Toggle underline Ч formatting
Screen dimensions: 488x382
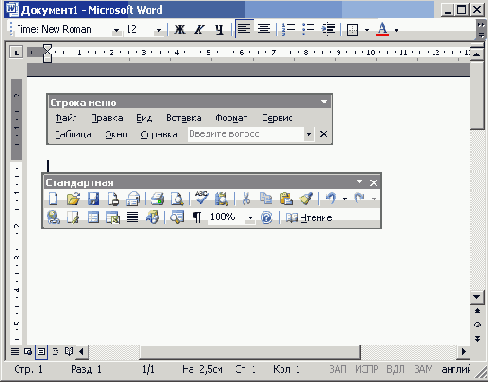pyautogui.click(x=219, y=30)
